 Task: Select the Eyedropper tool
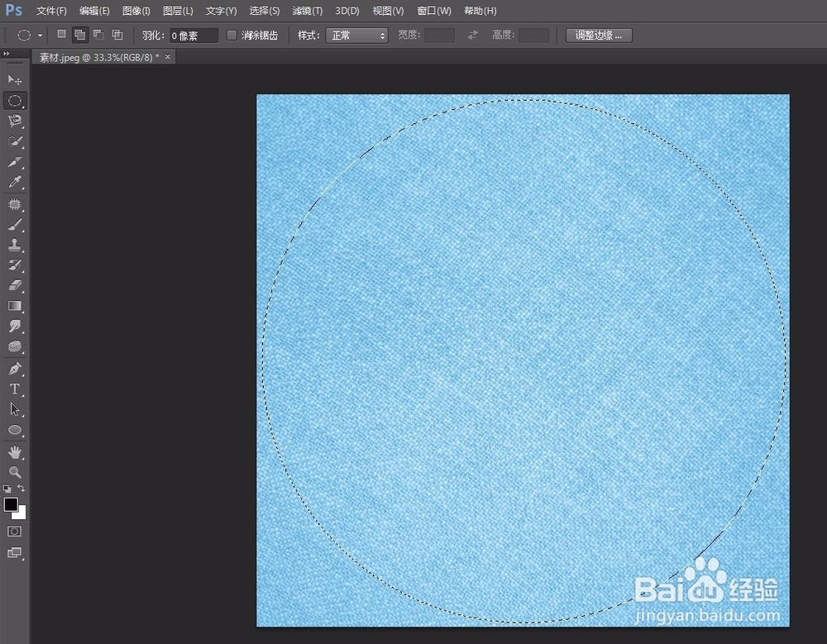click(15, 182)
